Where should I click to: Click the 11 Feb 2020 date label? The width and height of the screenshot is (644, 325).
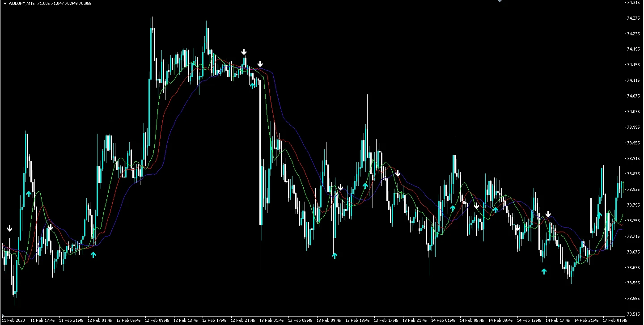click(13, 321)
